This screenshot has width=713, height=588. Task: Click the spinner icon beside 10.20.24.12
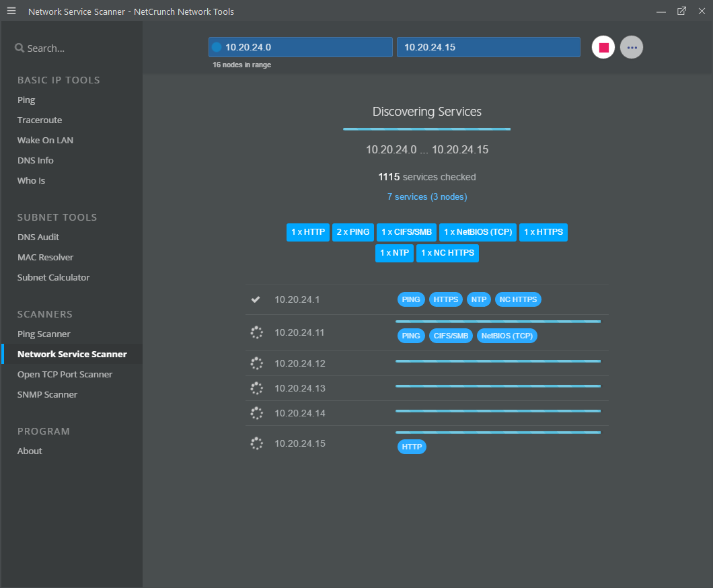coord(256,363)
